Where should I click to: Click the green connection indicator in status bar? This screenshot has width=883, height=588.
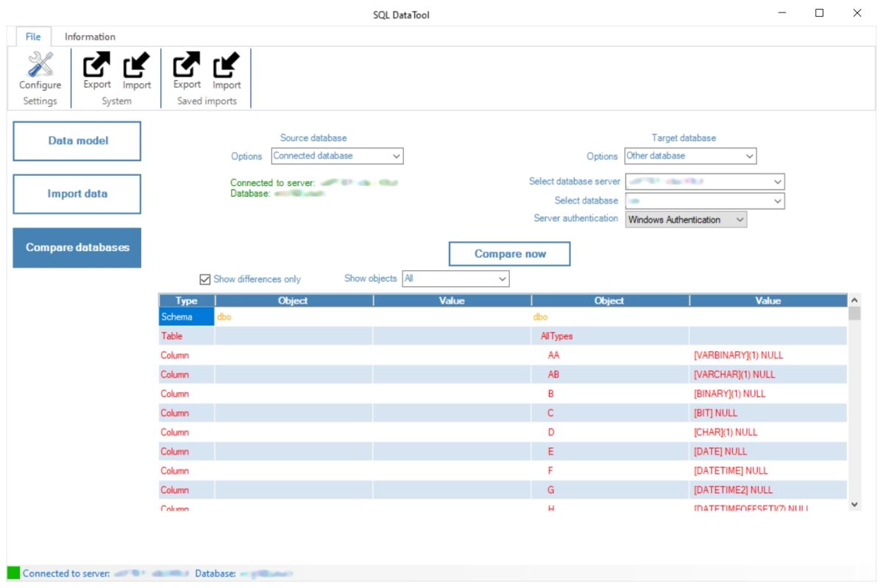[x=12, y=572]
